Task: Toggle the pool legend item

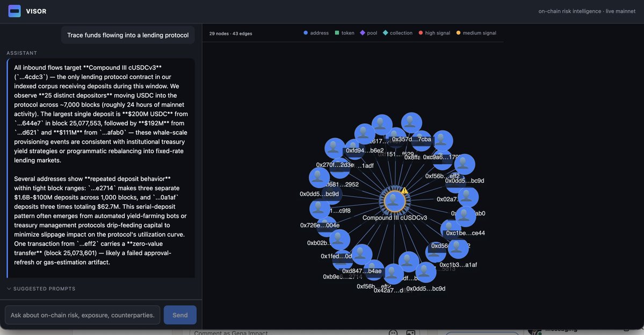Action: pos(368,33)
